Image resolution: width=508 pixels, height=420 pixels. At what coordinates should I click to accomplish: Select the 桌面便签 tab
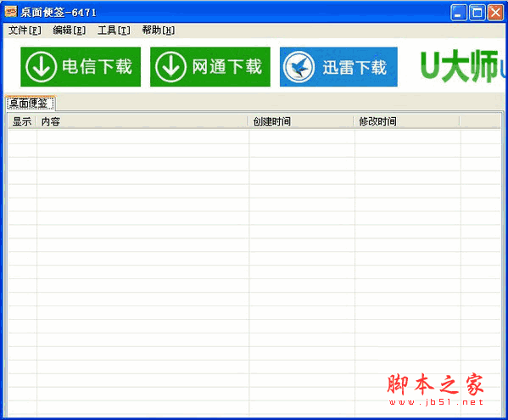(31, 104)
